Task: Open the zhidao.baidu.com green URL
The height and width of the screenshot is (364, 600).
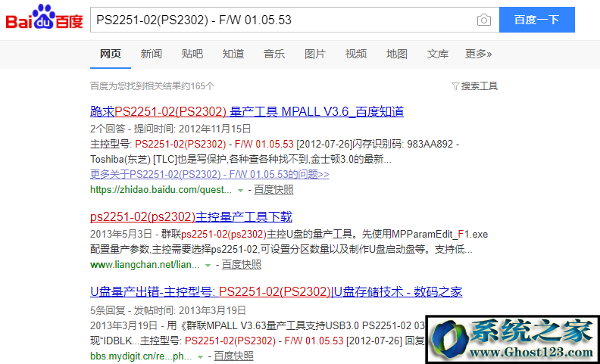Action: [161, 190]
